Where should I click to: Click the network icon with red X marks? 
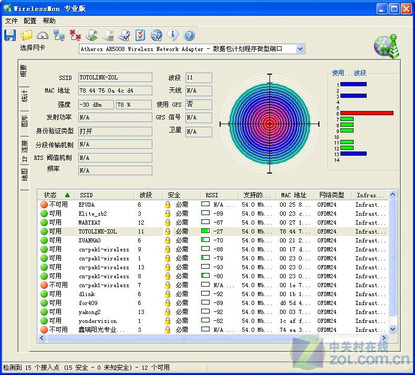75,35
